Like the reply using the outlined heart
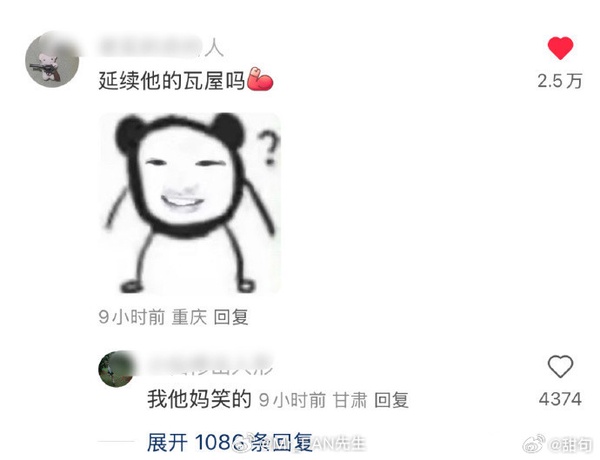The image size is (600, 460). pyautogui.click(x=560, y=366)
